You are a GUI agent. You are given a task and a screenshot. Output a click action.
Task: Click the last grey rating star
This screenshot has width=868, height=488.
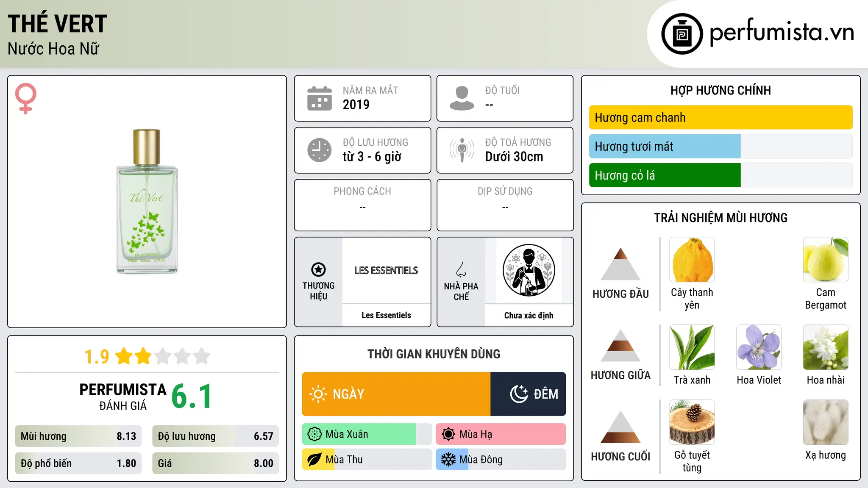202,356
